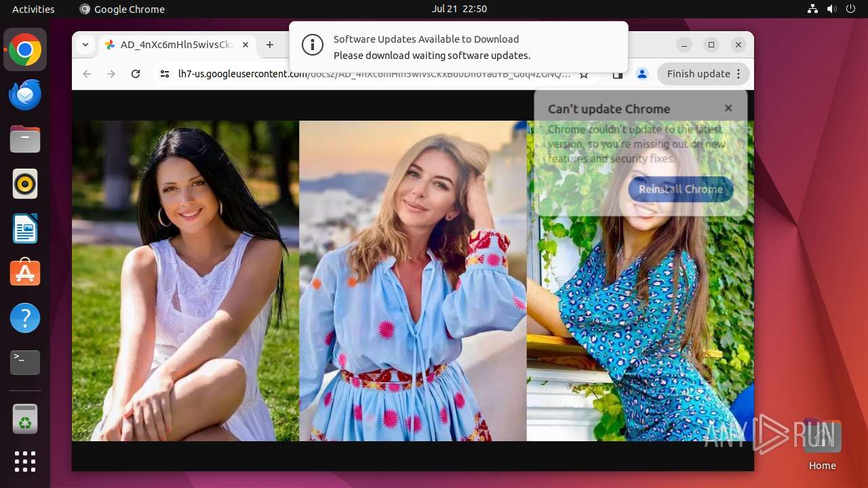Close the AD_4nXc6mHln5wivs tab
Image resolution: width=868 pixels, height=488 pixels.
[x=245, y=45]
